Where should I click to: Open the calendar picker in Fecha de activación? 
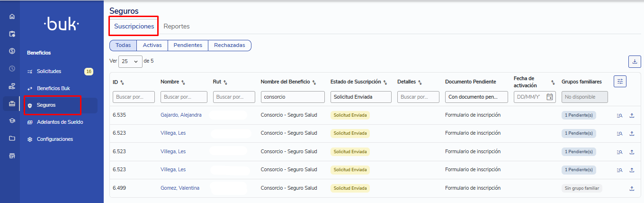coord(549,97)
